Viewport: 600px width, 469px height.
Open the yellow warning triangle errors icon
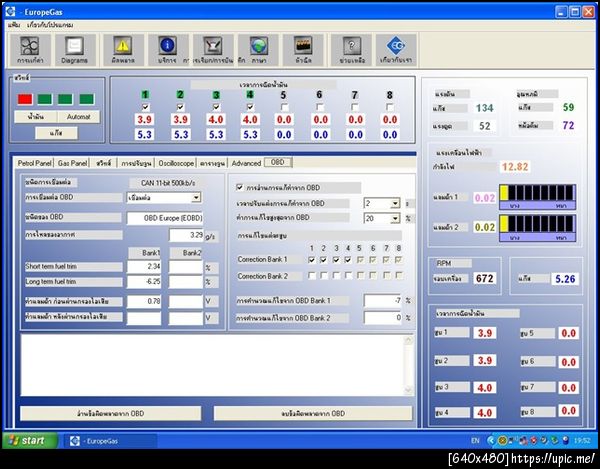pos(123,50)
